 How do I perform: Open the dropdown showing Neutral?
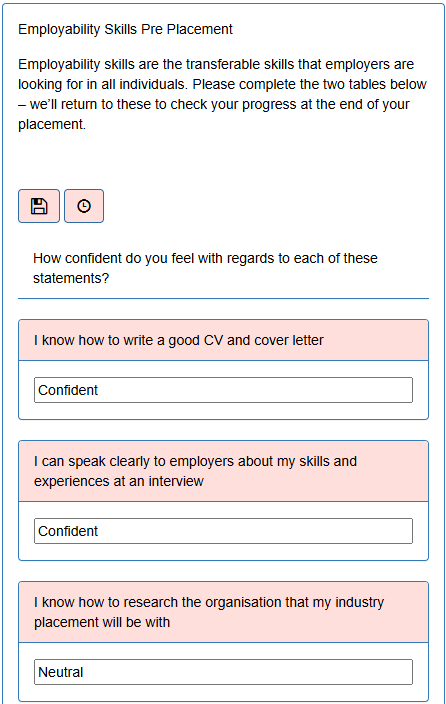click(223, 672)
